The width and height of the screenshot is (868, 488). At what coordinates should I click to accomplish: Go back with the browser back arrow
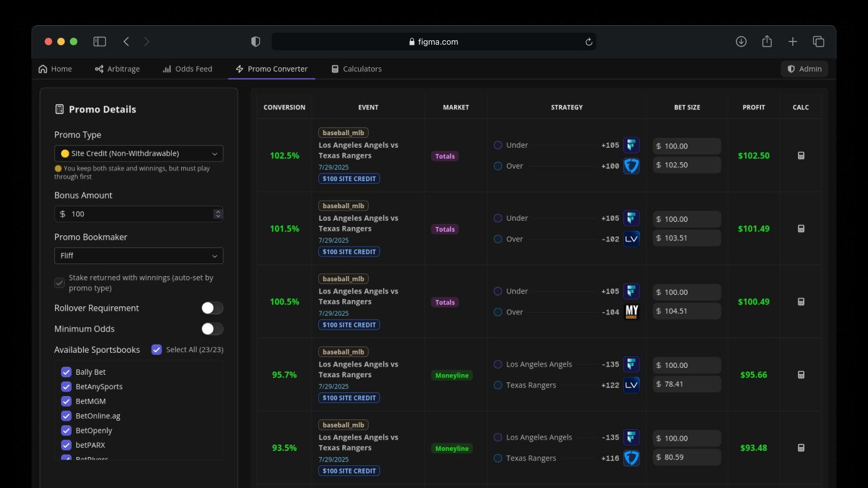pyautogui.click(x=126, y=42)
